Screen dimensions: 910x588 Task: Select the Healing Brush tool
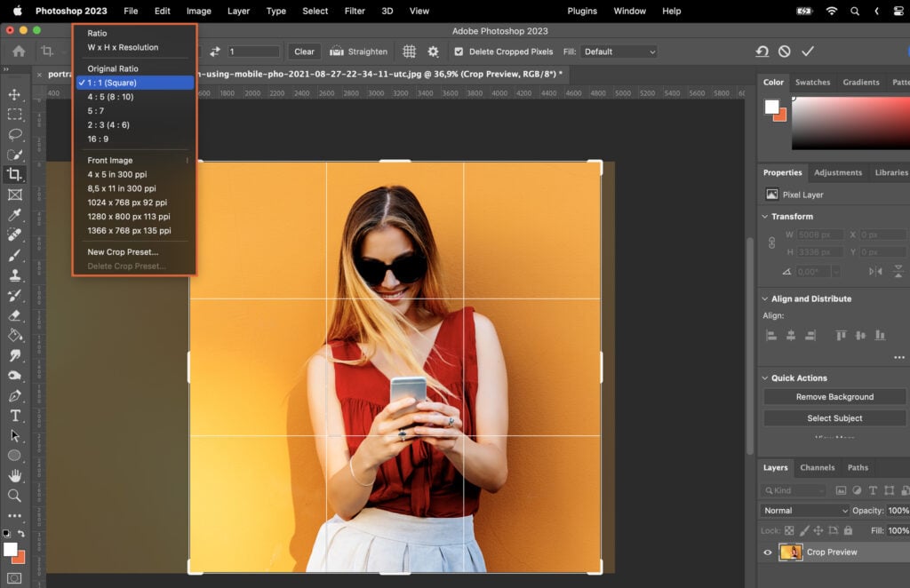coord(14,234)
